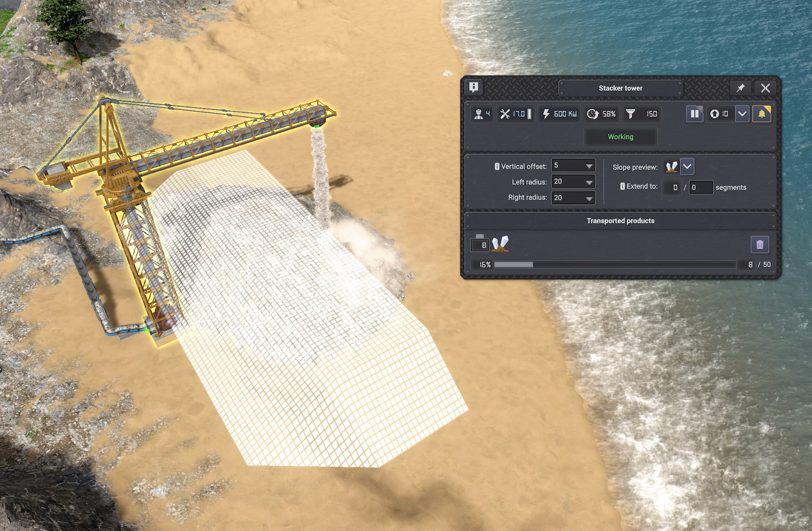Click the transported product quantity box showing 8
This screenshot has width=812, height=531.
pos(480,245)
